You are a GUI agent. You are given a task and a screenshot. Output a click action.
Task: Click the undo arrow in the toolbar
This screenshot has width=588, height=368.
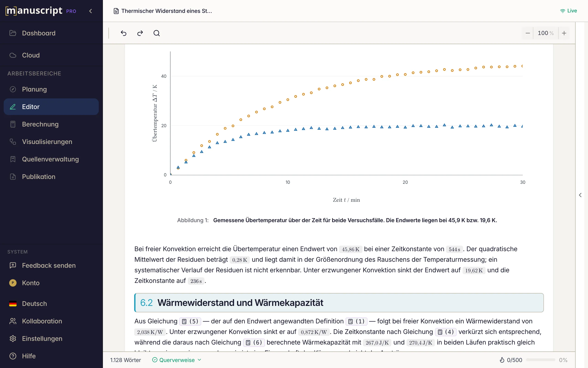click(123, 33)
